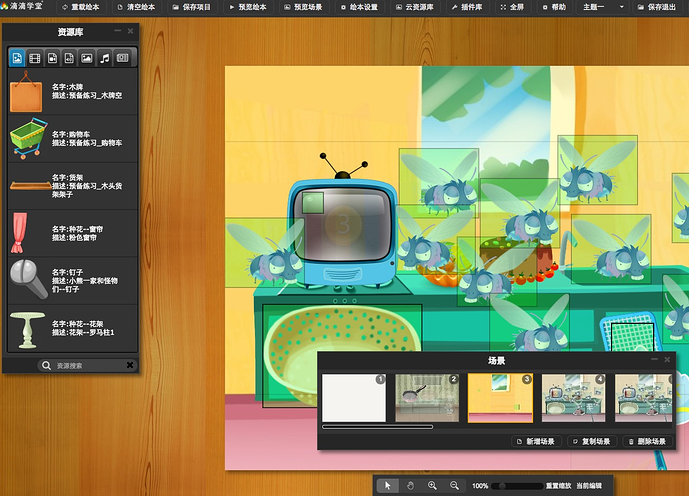Close the 资源库 panel

(x=131, y=31)
